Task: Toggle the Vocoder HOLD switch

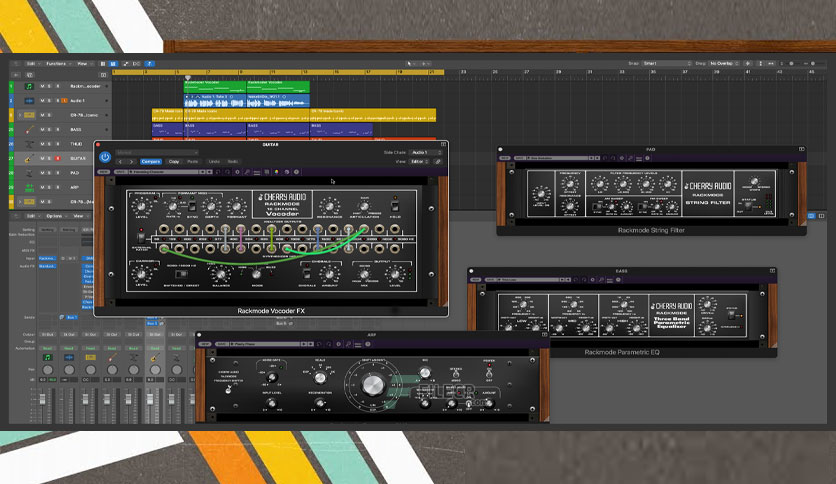Action: pos(395,206)
